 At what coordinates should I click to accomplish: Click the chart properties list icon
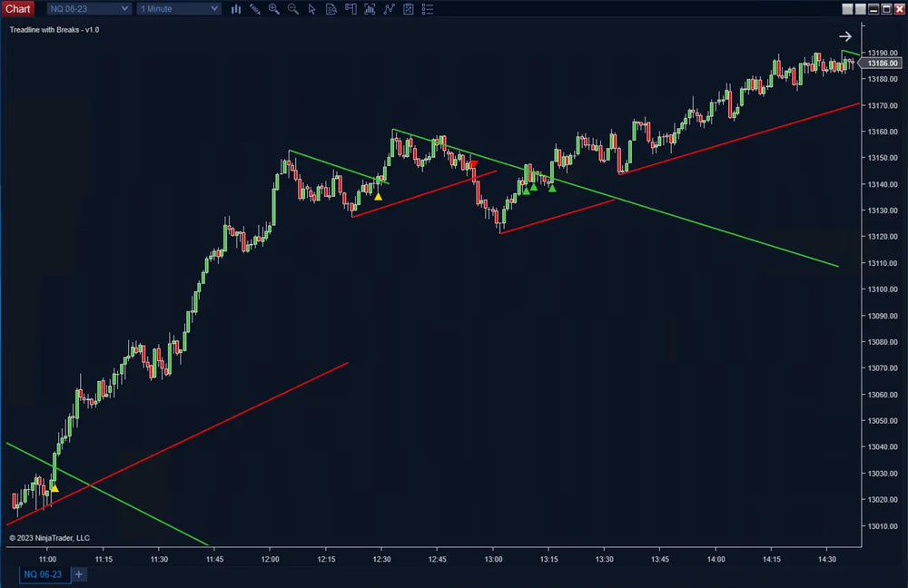tap(427, 9)
